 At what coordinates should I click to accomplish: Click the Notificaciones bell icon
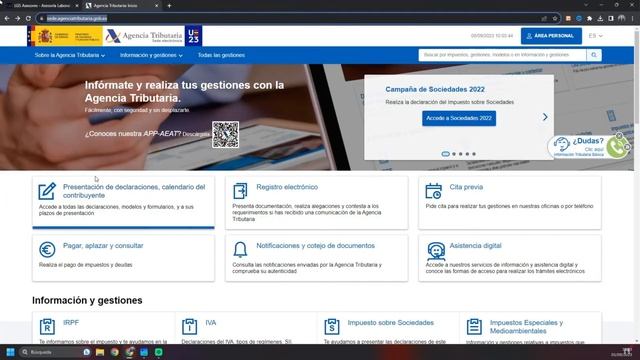[240, 249]
